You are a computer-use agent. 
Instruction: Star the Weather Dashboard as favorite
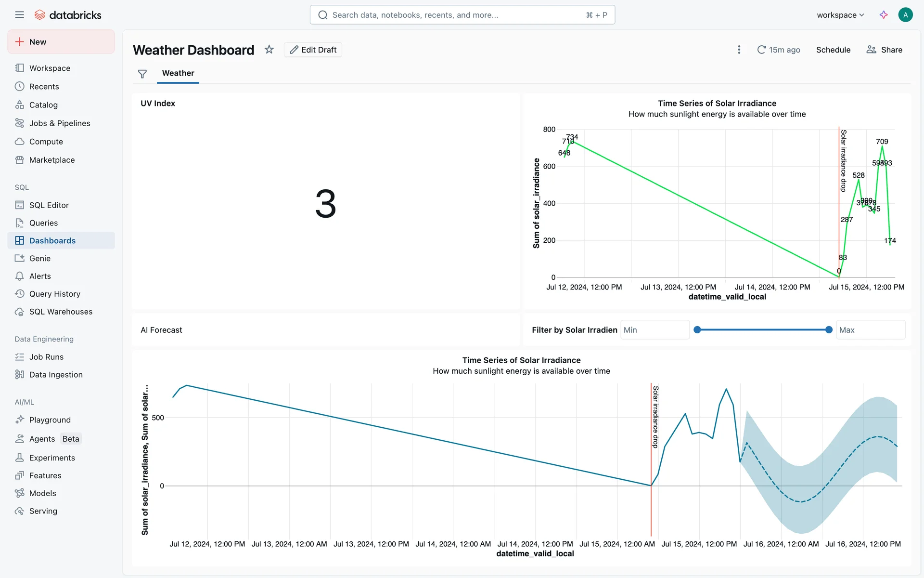tap(269, 50)
